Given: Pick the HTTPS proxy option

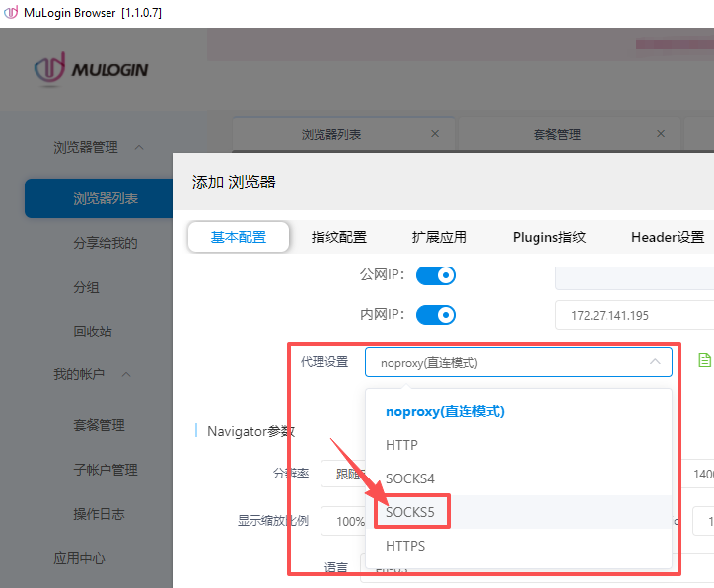Looking at the screenshot, I should (405, 546).
